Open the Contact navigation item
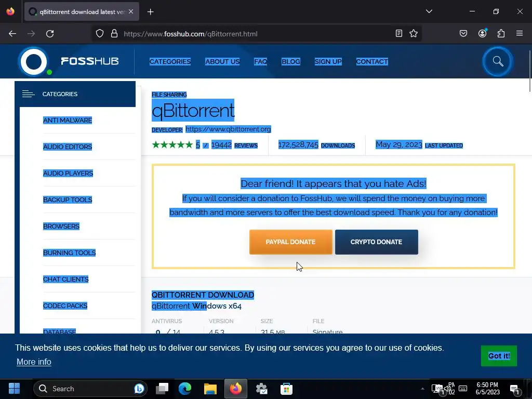This screenshot has width=532, height=399. click(x=372, y=61)
